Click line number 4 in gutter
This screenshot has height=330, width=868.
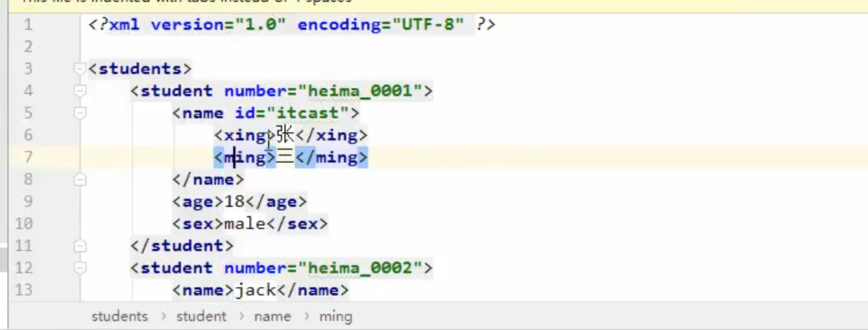(x=28, y=91)
